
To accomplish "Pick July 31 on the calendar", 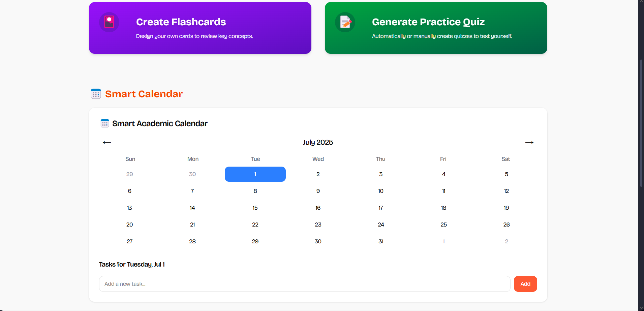I will (381, 241).
